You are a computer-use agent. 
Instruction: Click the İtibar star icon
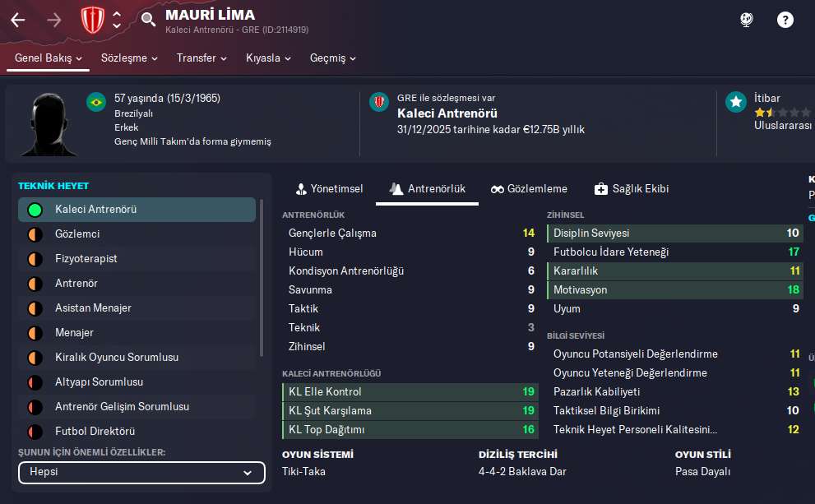point(736,102)
